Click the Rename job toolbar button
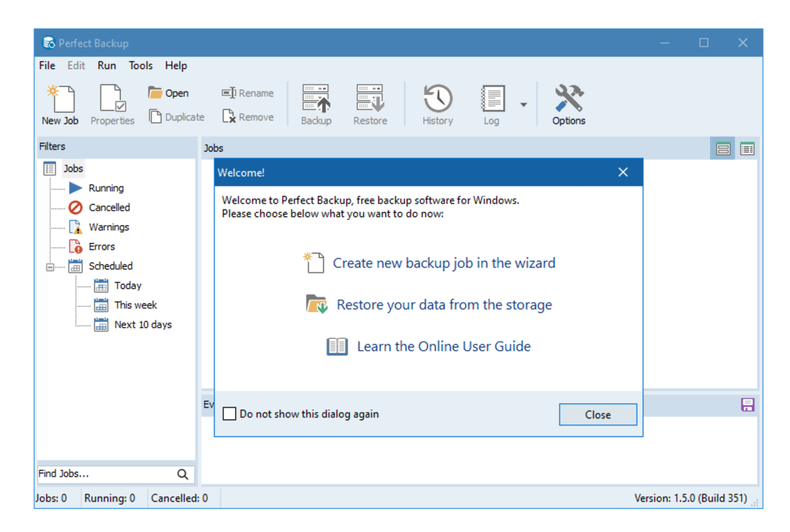 247,93
